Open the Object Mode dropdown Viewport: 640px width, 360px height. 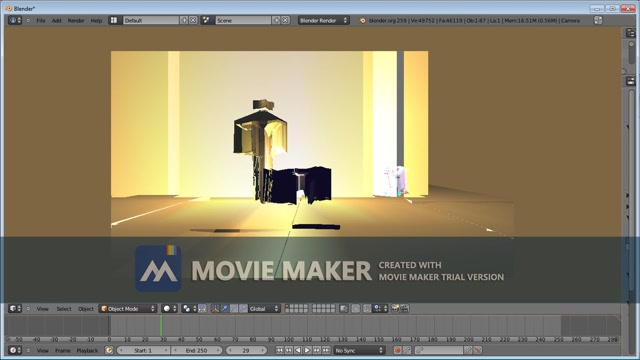(x=128, y=309)
